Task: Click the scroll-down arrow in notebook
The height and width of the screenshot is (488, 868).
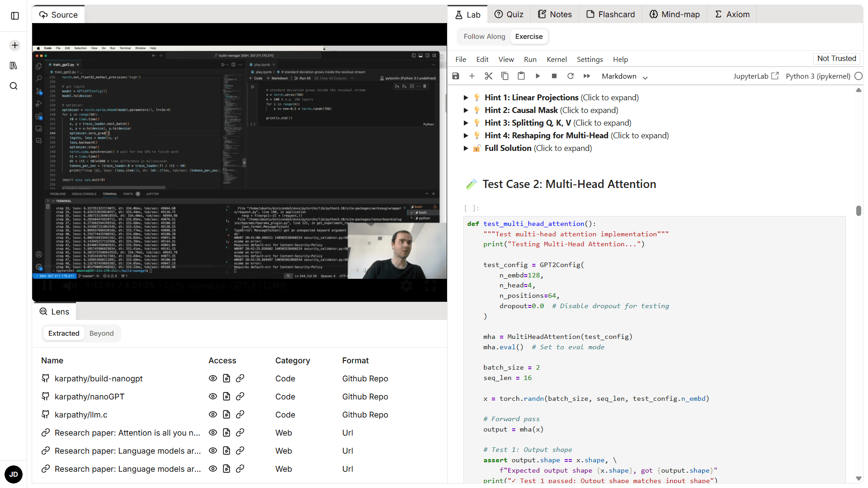Action: (859, 479)
